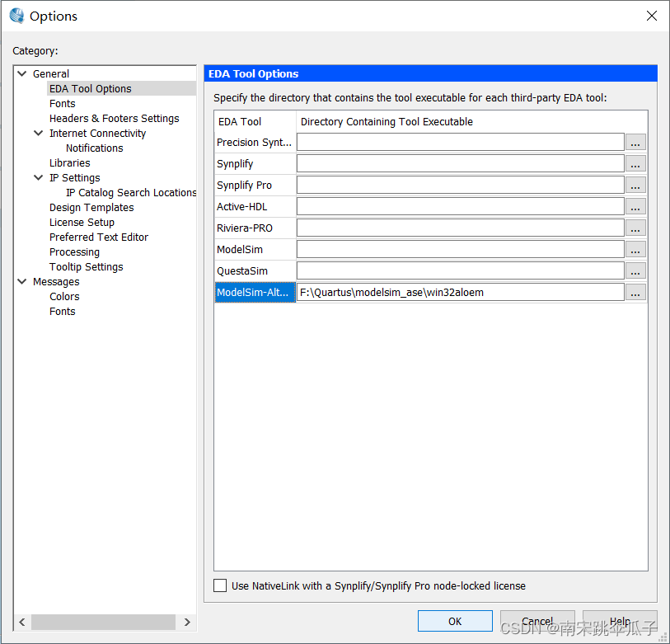Select EDA Tool Options in category tree
Screen dimensions: 670x644
90,88
